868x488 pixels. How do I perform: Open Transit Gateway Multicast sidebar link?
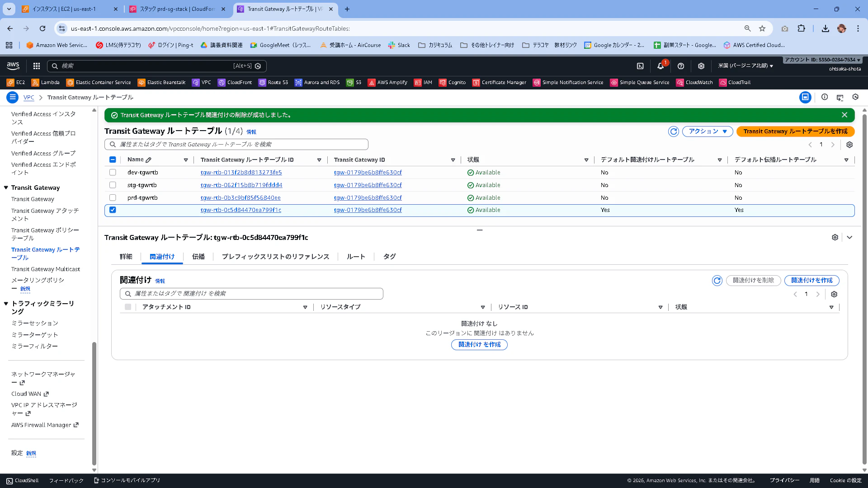coord(46,269)
